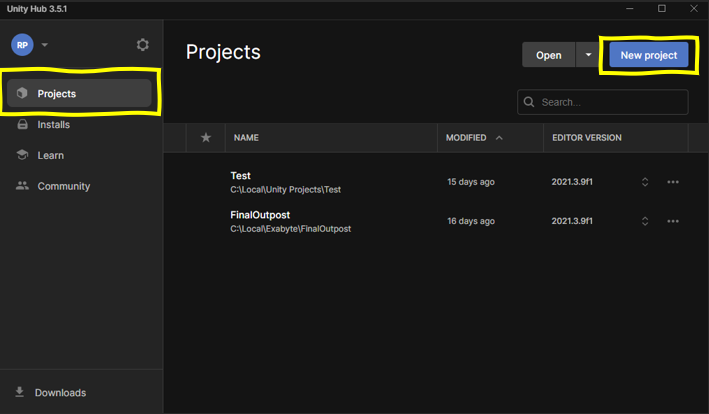Click Test's 2021.3.9f1 editor version
Image resolution: width=709 pixels, height=414 pixels.
[x=572, y=182]
